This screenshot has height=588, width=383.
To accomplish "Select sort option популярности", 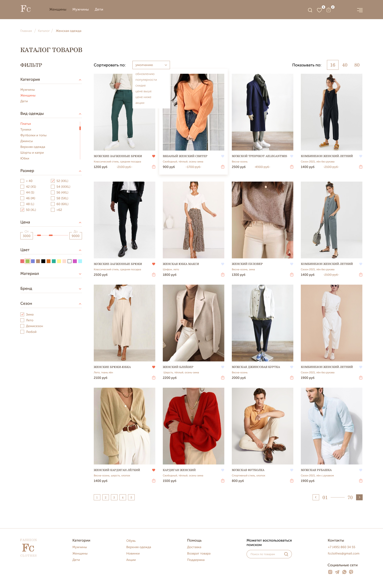I will point(146,80).
